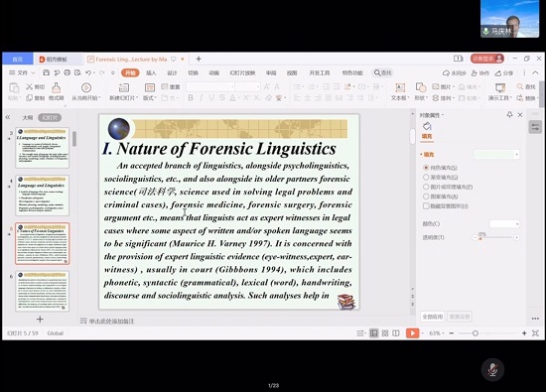Screen dimensions: 546x392
Task: Open the fill color dropdown
Action: pyautogui.click(x=504, y=224)
